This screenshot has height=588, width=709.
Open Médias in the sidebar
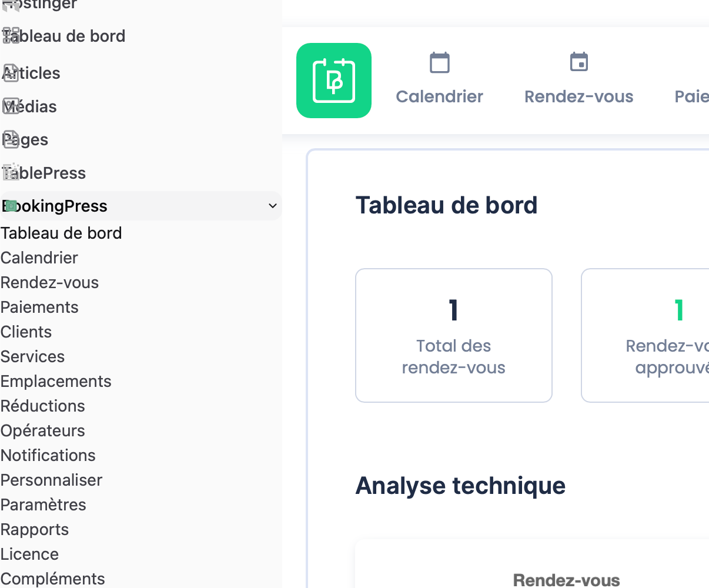click(x=29, y=106)
